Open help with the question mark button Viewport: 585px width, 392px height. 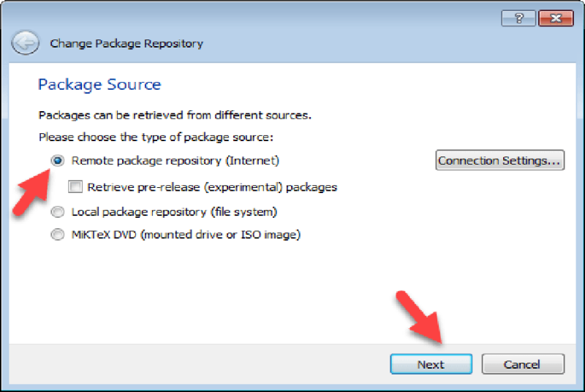(518, 18)
